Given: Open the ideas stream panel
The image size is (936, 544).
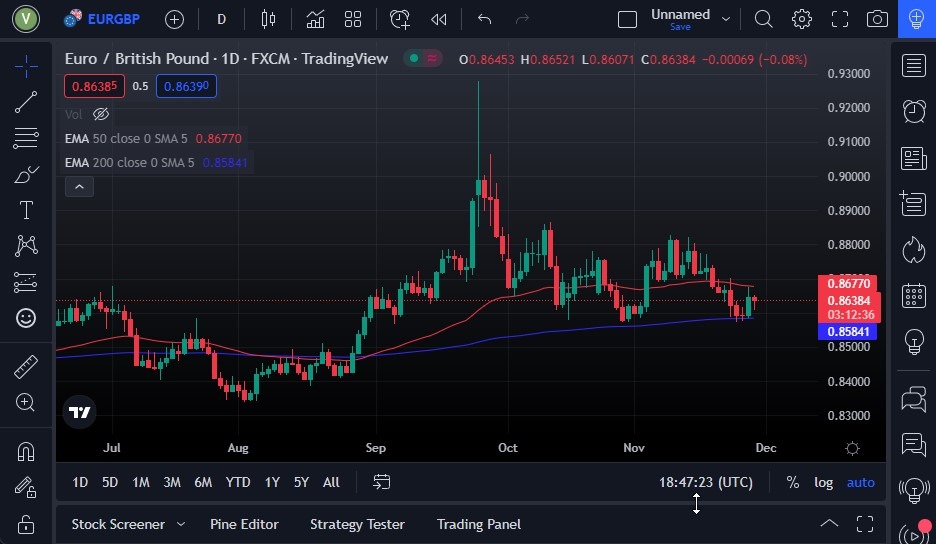Looking at the screenshot, I should click(914, 491).
